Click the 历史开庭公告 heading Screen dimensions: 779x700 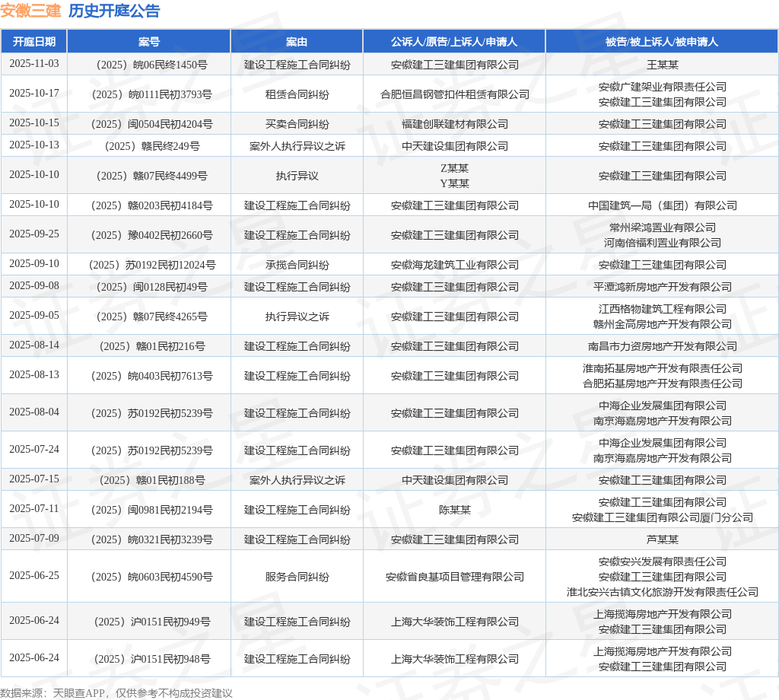pyautogui.click(x=114, y=11)
